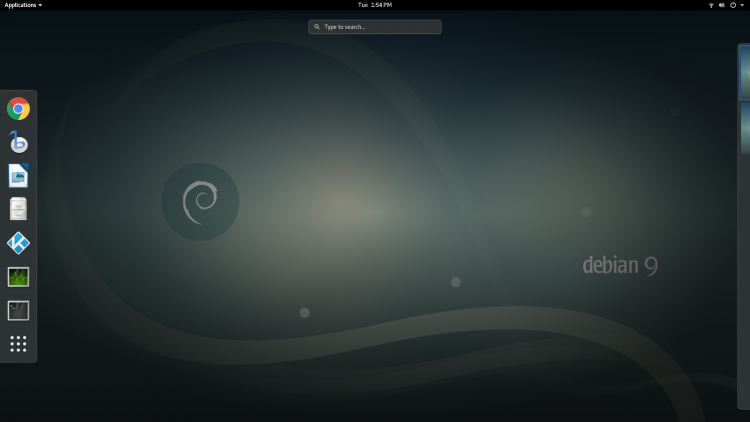Click the volume speaker icon

point(721,5)
